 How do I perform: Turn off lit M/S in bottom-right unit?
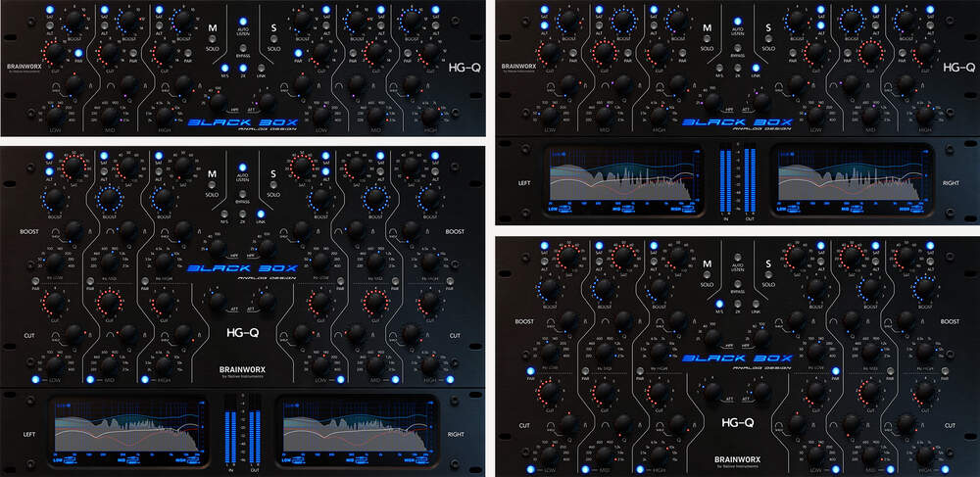(719, 304)
